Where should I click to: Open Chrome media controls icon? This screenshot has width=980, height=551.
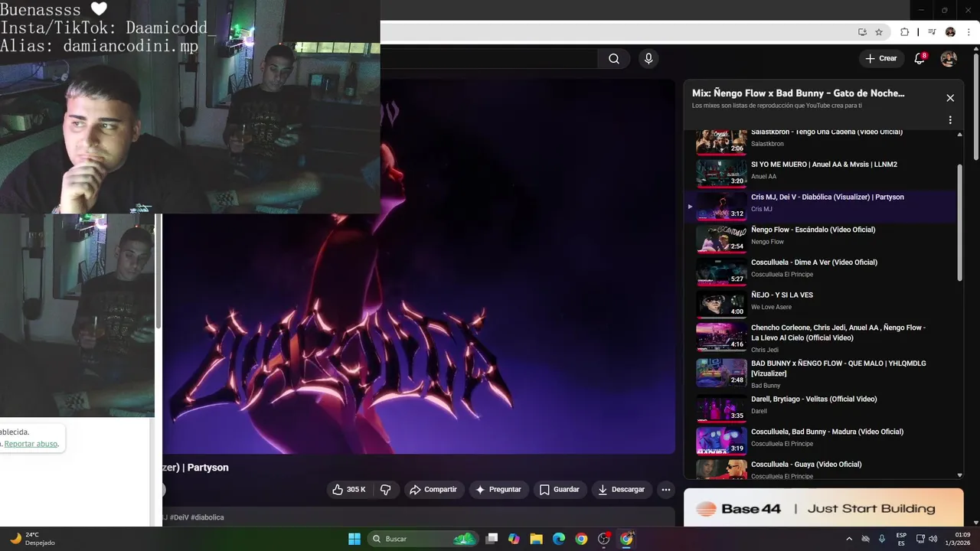pos(932,32)
